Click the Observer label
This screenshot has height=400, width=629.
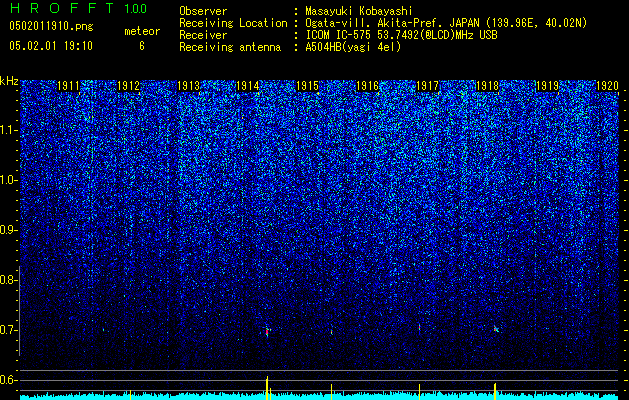(203, 11)
